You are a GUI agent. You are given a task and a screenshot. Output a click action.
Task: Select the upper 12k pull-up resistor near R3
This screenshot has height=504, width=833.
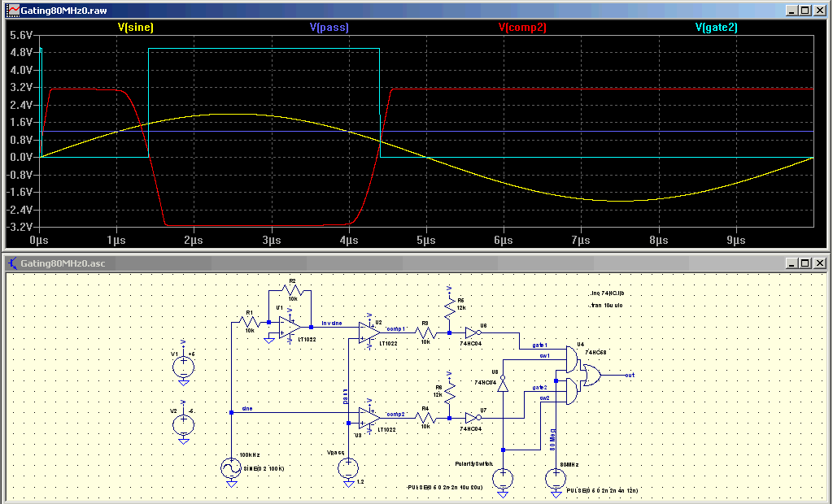click(x=449, y=307)
